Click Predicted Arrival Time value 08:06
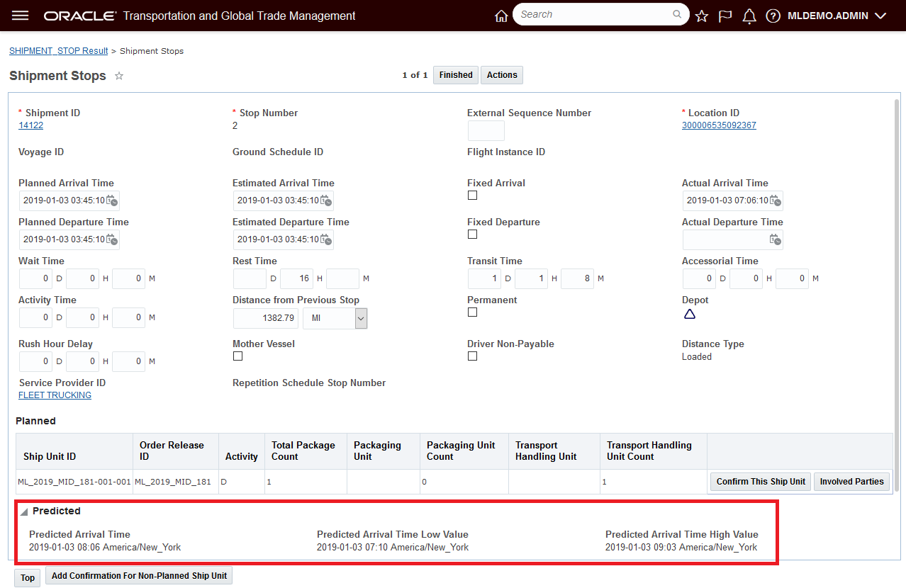 pos(105,548)
